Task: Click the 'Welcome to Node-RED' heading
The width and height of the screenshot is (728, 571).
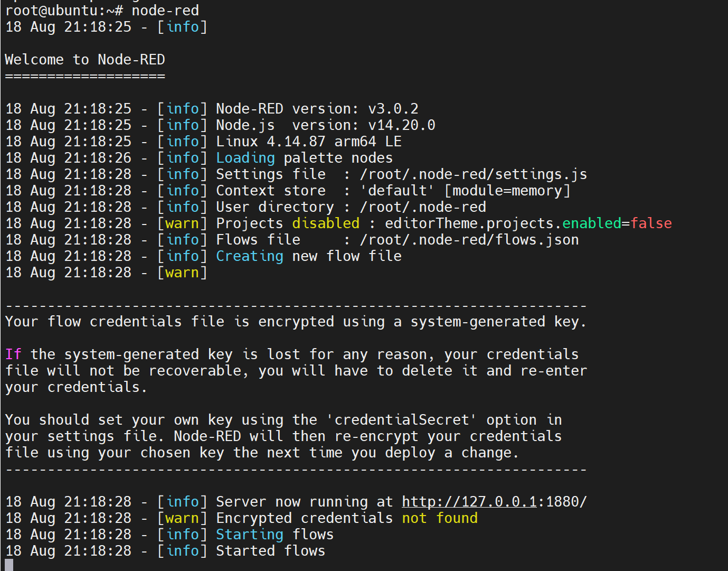Action: pos(85,60)
